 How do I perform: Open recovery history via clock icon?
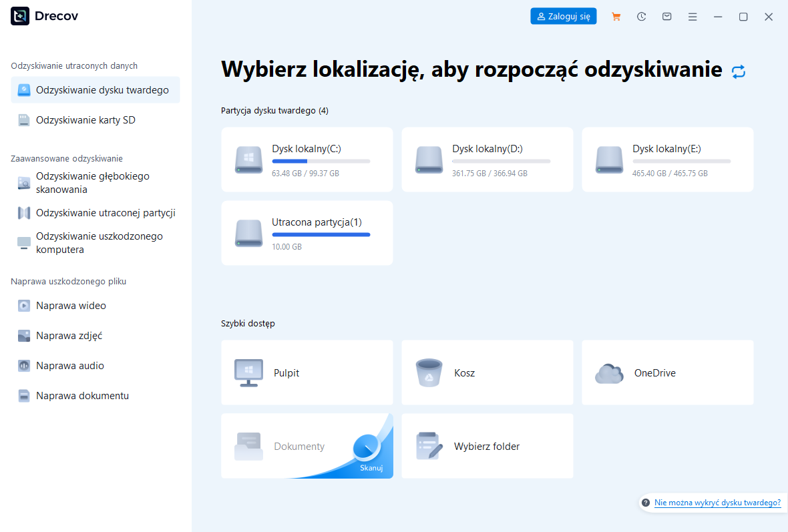641,16
